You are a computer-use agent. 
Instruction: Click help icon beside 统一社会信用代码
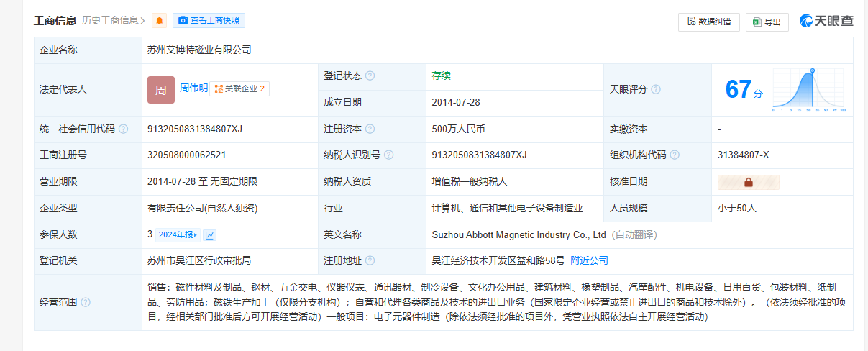click(x=123, y=129)
